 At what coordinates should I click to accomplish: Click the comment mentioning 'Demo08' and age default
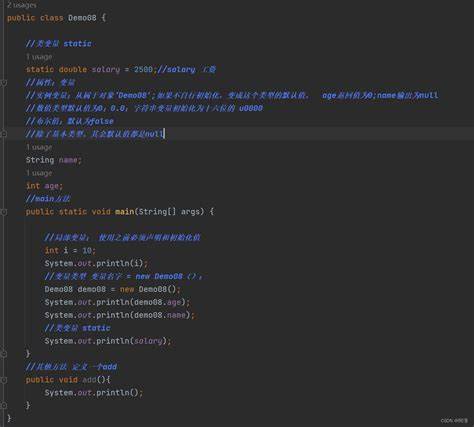pos(232,95)
